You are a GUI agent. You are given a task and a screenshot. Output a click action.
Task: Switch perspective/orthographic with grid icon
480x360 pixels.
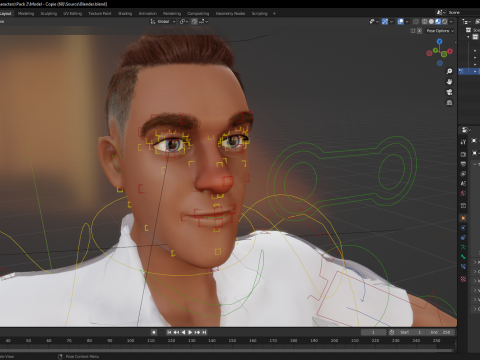coord(449,103)
